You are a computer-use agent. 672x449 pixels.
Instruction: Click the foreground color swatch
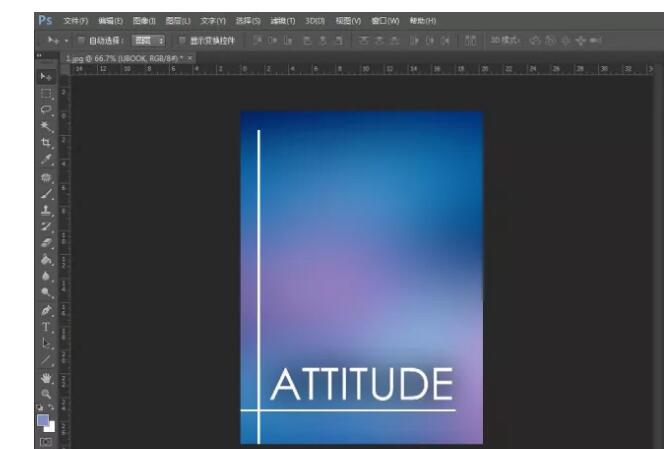(x=43, y=420)
